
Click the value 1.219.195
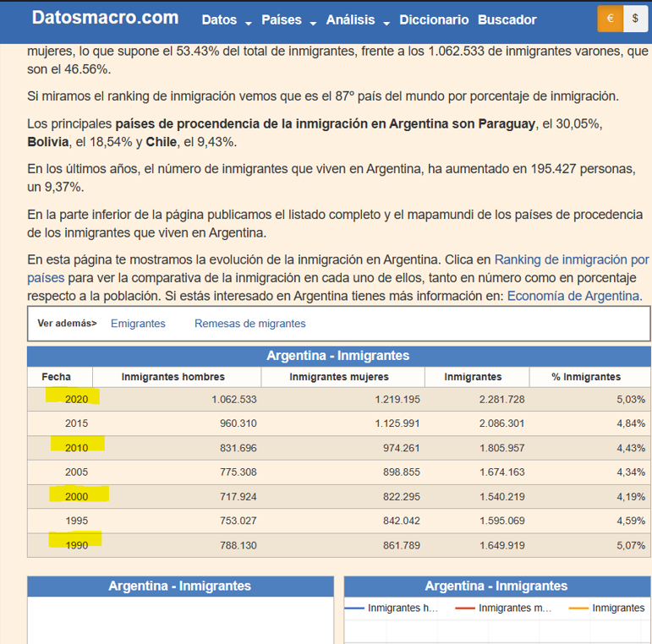[x=397, y=399]
